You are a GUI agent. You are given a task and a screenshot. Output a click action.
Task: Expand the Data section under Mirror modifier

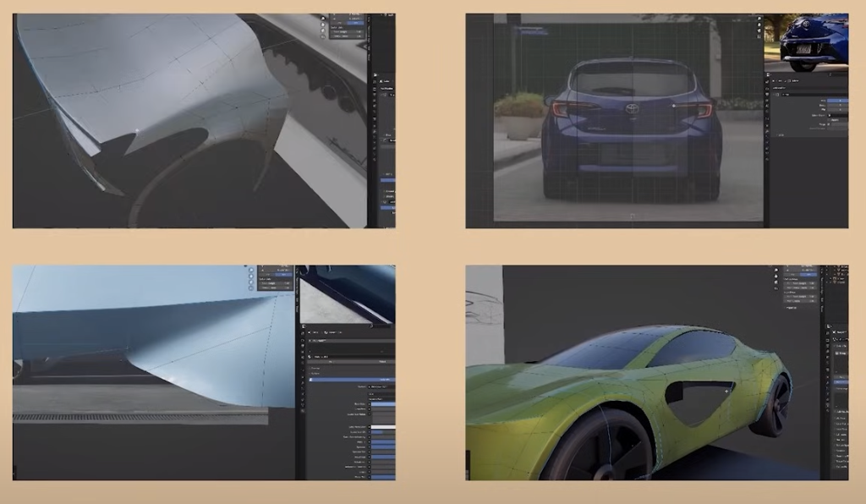(x=779, y=135)
